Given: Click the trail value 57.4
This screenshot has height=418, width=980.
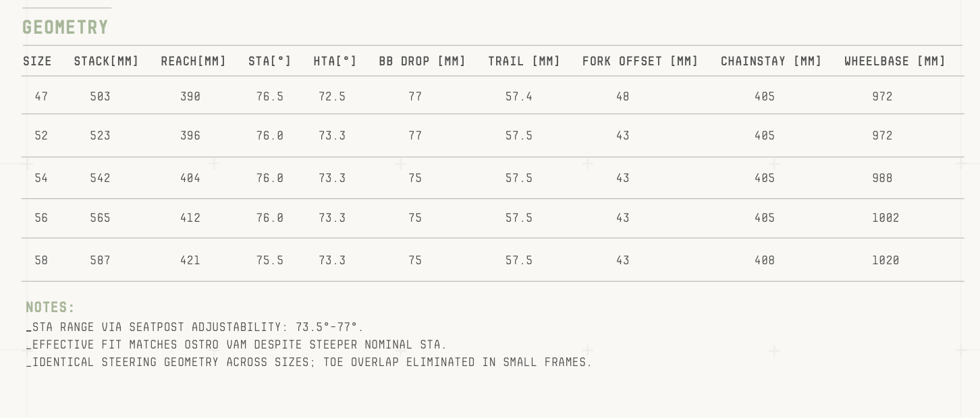Looking at the screenshot, I should click(518, 96).
